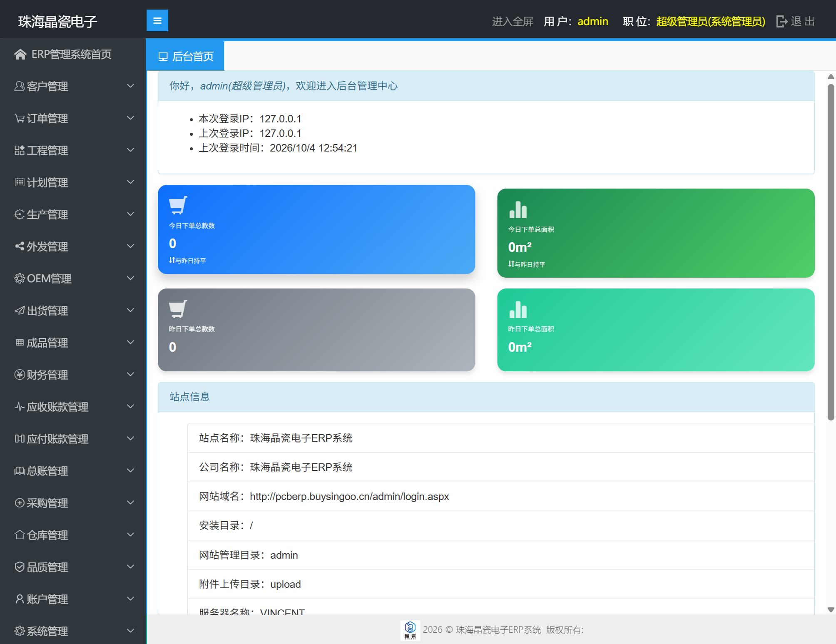Viewport: 836px width, 644px height.
Task: Expand the 系统管理 chevron
Action: (x=131, y=631)
